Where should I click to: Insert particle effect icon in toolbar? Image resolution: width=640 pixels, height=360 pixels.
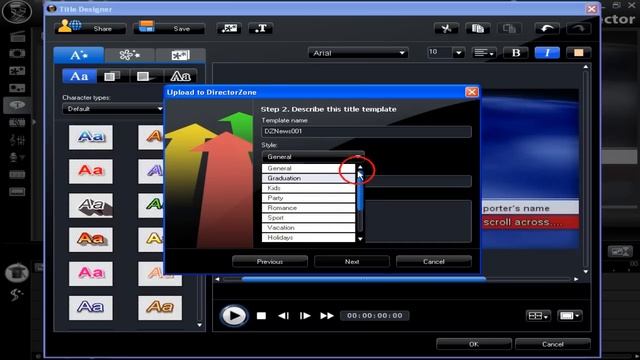pos(229,28)
